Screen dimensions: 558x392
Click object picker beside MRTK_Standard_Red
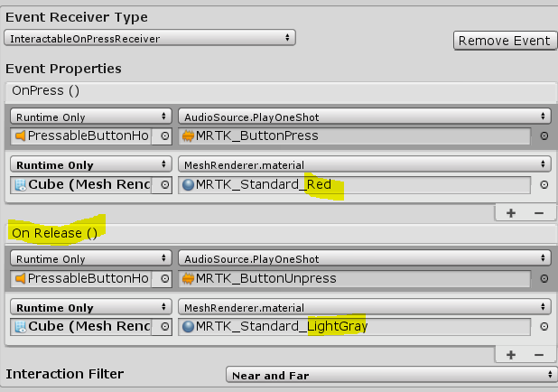(x=544, y=184)
